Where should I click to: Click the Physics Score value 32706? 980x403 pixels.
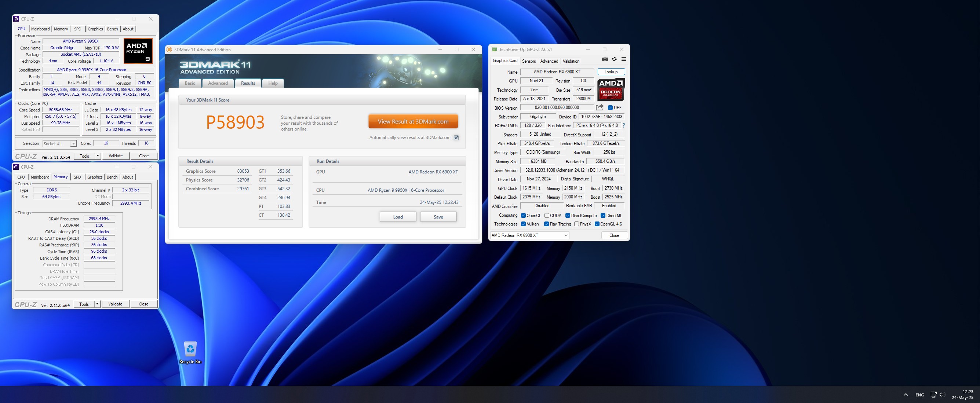coord(243,180)
